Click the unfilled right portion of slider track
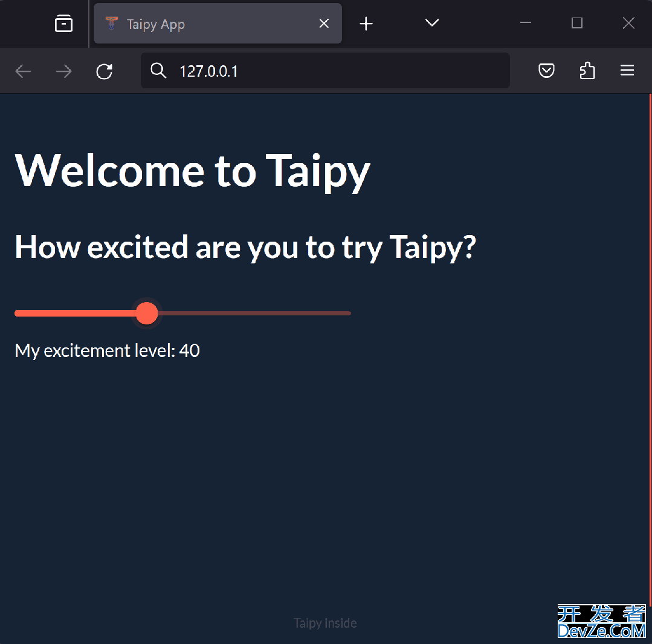This screenshot has height=644, width=652. [254, 313]
